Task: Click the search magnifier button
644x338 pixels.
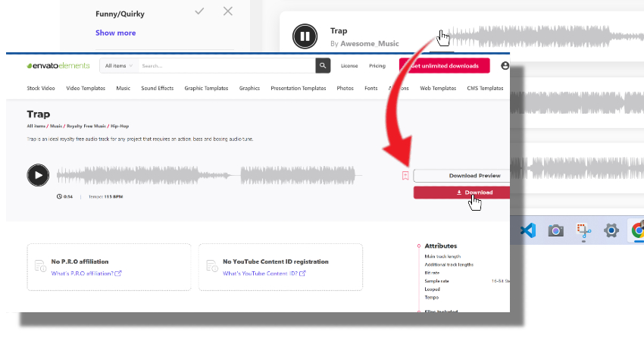Action: [x=323, y=66]
